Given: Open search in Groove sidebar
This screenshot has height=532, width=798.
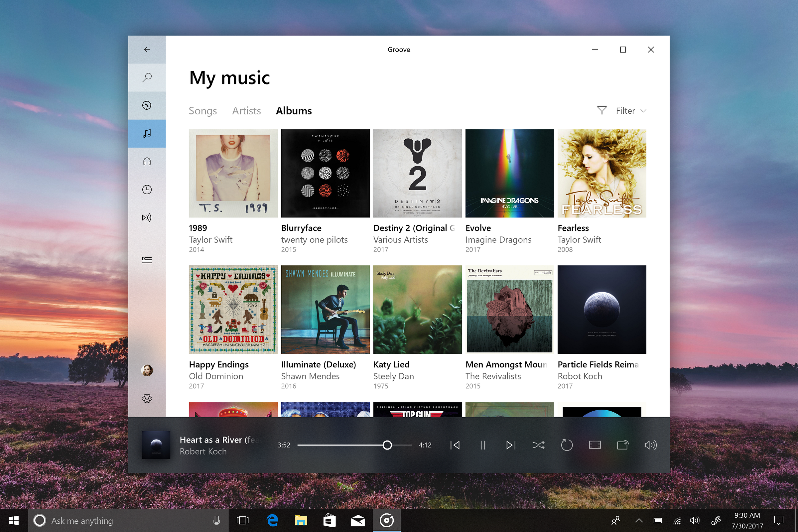Looking at the screenshot, I should 147,77.
